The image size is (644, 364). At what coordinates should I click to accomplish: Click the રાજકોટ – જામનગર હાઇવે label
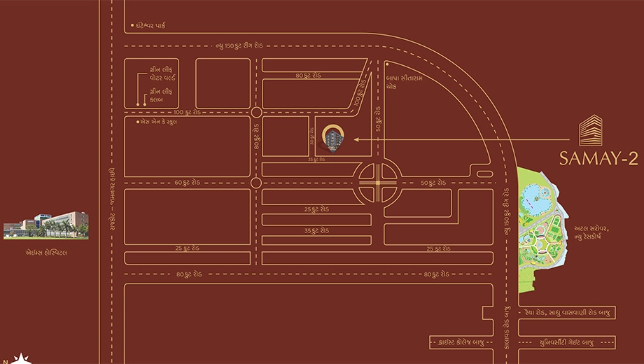[112, 199]
